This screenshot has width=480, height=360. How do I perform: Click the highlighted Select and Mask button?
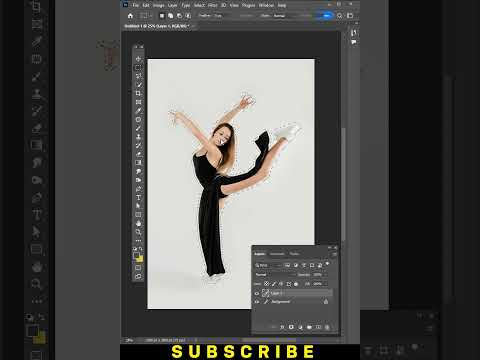point(327,16)
